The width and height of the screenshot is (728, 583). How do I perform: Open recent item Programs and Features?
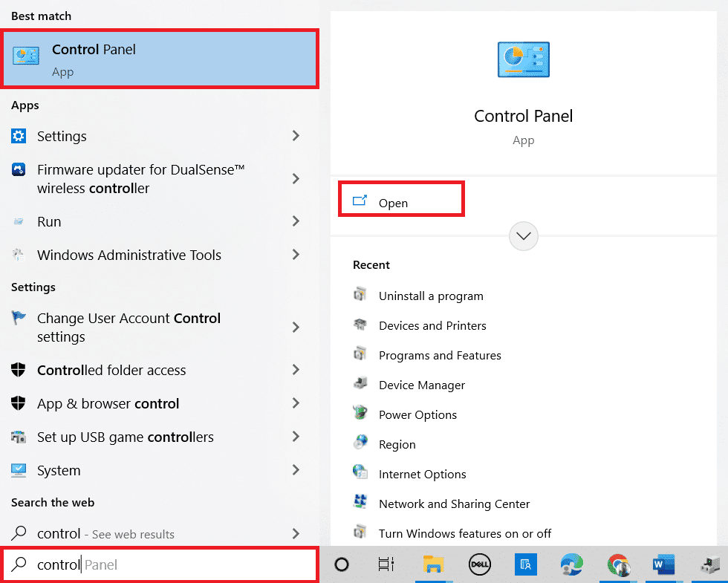440,356
